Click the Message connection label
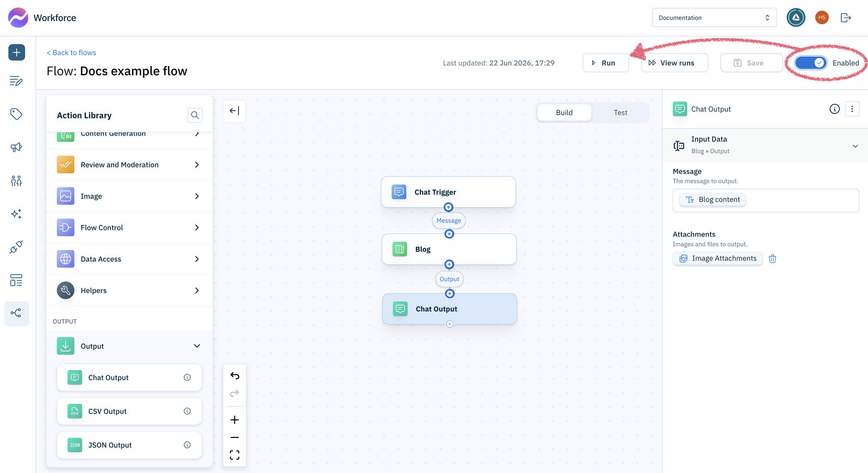This screenshot has height=473, width=868. pos(449,221)
